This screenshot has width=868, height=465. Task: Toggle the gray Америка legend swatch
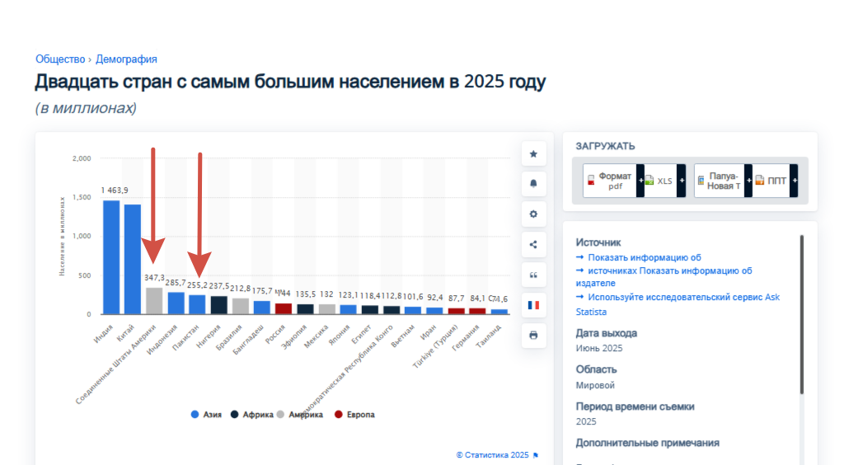[x=282, y=415]
